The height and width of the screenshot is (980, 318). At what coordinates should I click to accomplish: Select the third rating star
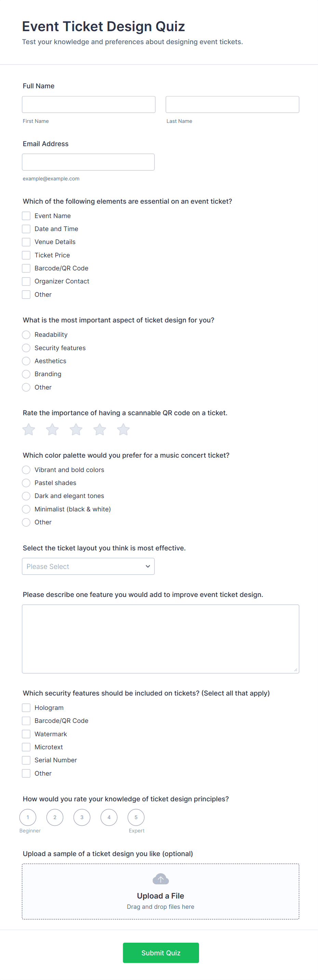pyautogui.click(x=76, y=430)
